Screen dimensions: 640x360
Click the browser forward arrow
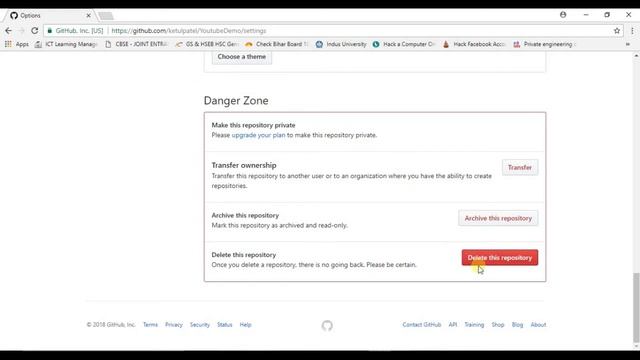pos(22,31)
